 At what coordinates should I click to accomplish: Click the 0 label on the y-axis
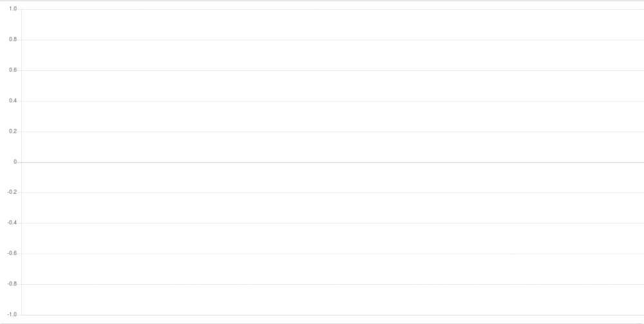[x=15, y=162]
